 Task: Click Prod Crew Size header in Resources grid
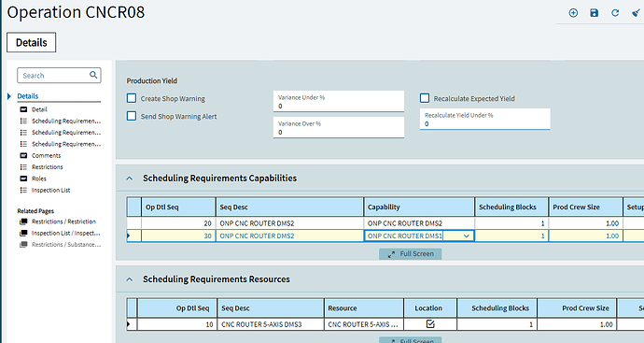click(x=577, y=308)
